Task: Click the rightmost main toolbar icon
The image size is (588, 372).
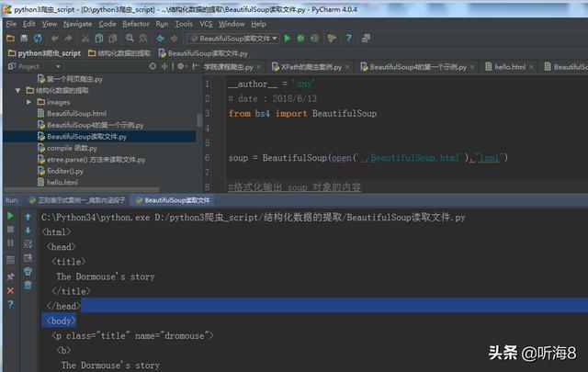Action: 366,39
